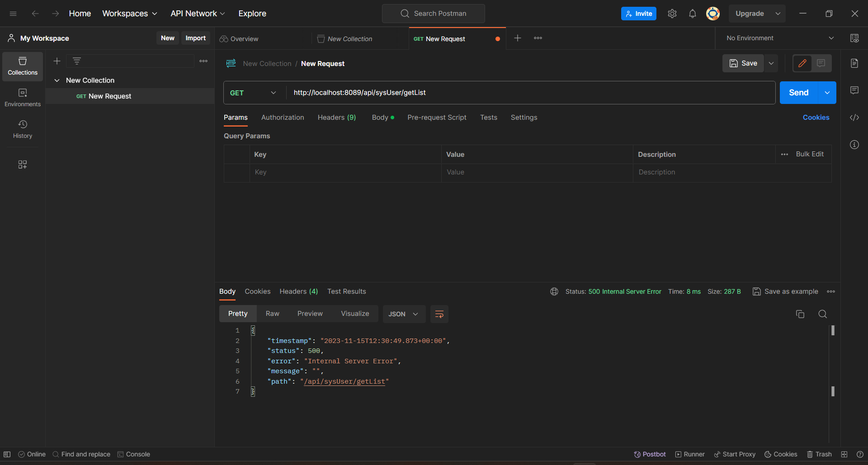The height and width of the screenshot is (465, 868).
Task: Open the API Network dropdown
Action: pos(198,14)
